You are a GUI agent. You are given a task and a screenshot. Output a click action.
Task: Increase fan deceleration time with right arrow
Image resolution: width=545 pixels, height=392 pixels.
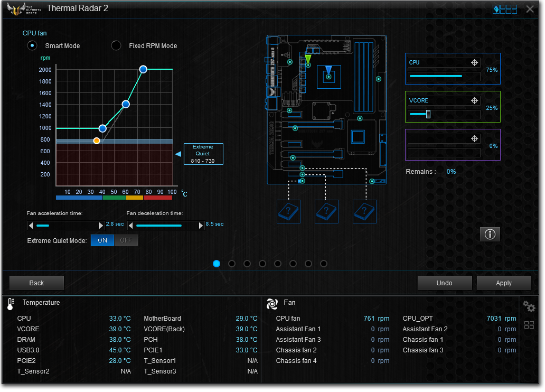pyautogui.click(x=201, y=226)
